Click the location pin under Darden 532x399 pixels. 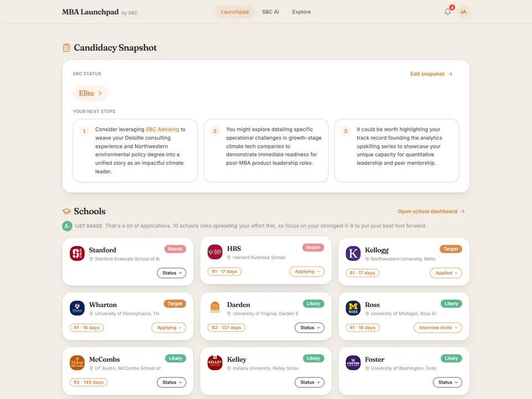[229, 314]
